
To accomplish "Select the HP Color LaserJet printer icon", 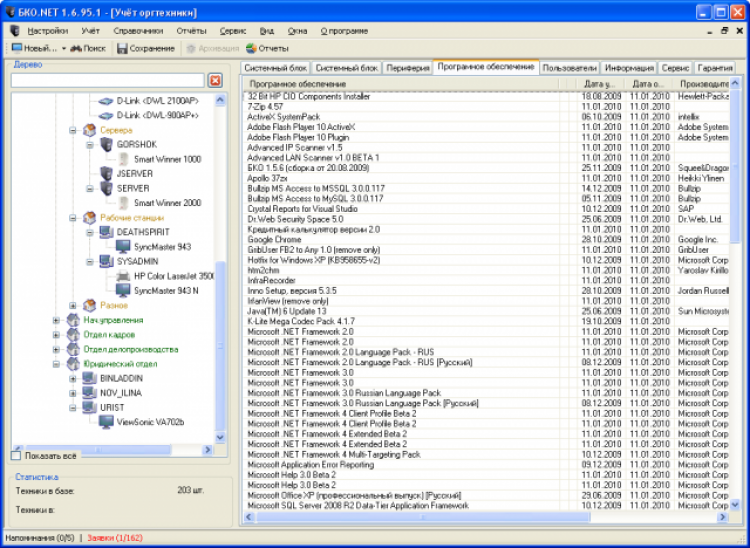I will point(123,276).
